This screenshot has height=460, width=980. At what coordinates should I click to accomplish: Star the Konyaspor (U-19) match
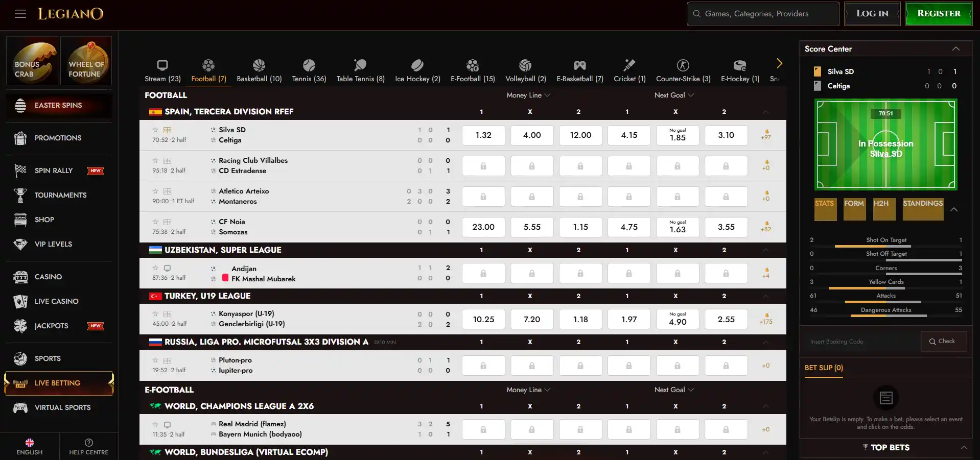click(155, 313)
